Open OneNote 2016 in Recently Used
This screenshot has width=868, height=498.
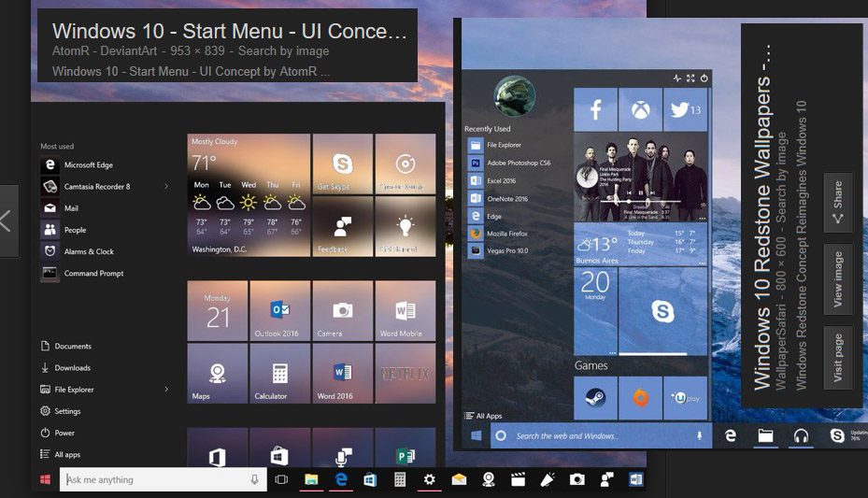click(498, 198)
